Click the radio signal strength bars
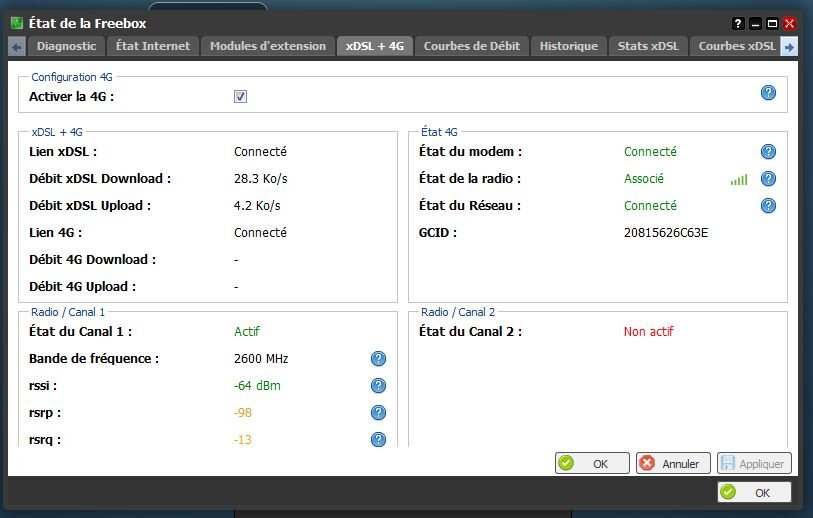813x518 pixels. pyautogui.click(x=738, y=180)
